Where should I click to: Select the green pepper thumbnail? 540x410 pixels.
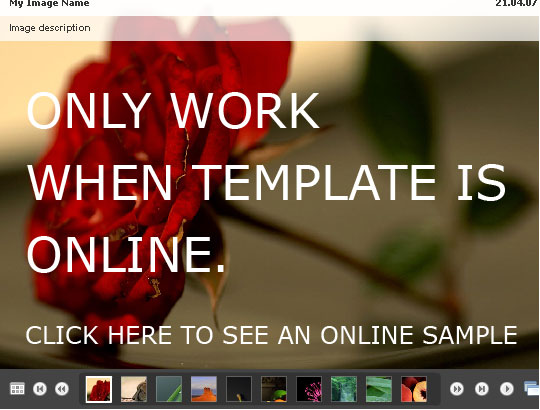[x=274, y=389]
